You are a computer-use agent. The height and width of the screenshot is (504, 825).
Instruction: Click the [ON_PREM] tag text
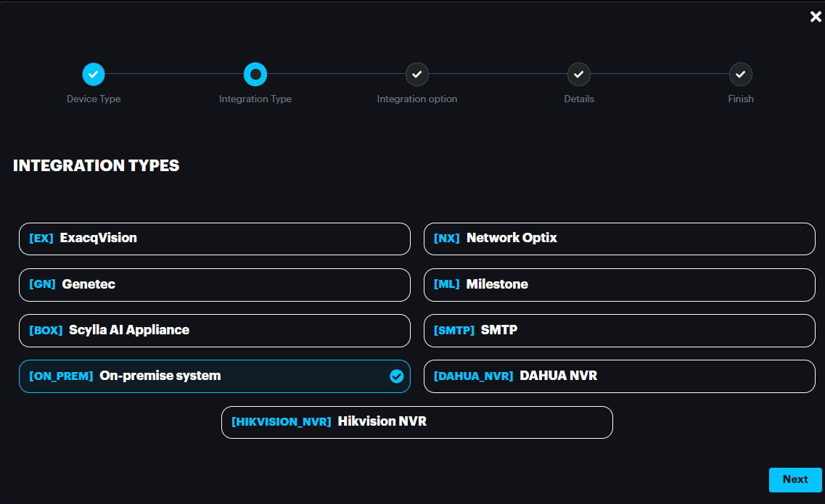[61, 376]
